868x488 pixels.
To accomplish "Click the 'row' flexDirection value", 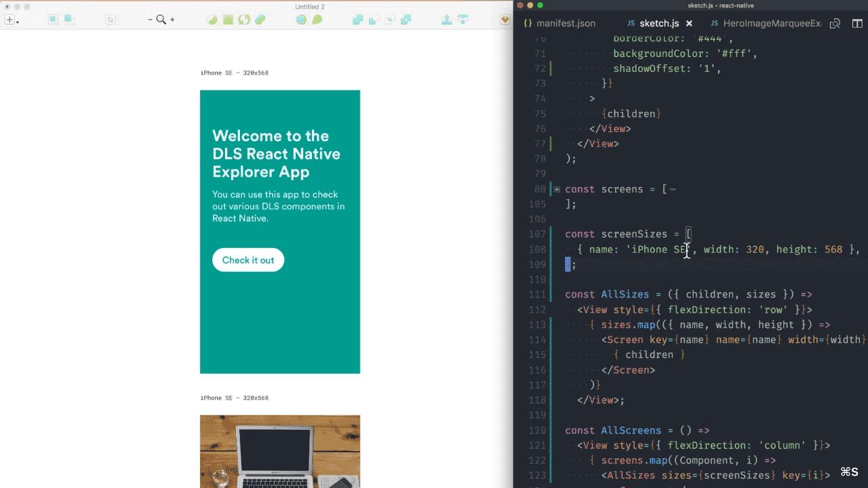I will click(770, 310).
